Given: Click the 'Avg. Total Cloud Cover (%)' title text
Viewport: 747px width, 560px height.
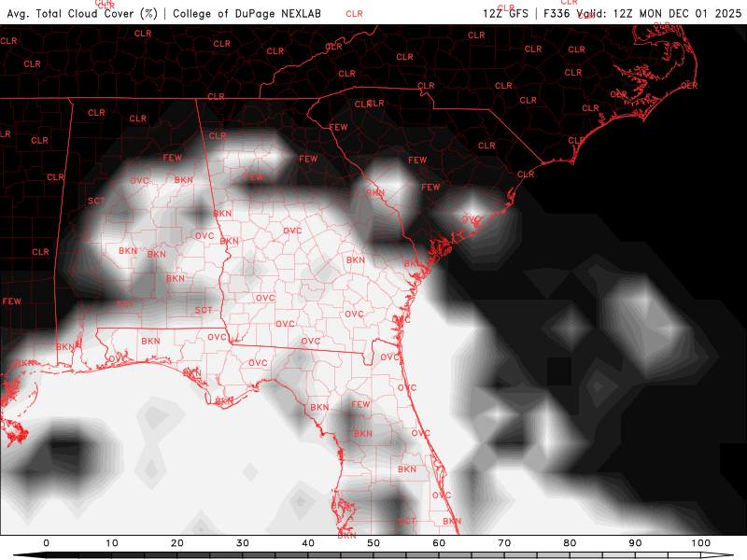Looking at the screenshot, I should tap(82, 13).
